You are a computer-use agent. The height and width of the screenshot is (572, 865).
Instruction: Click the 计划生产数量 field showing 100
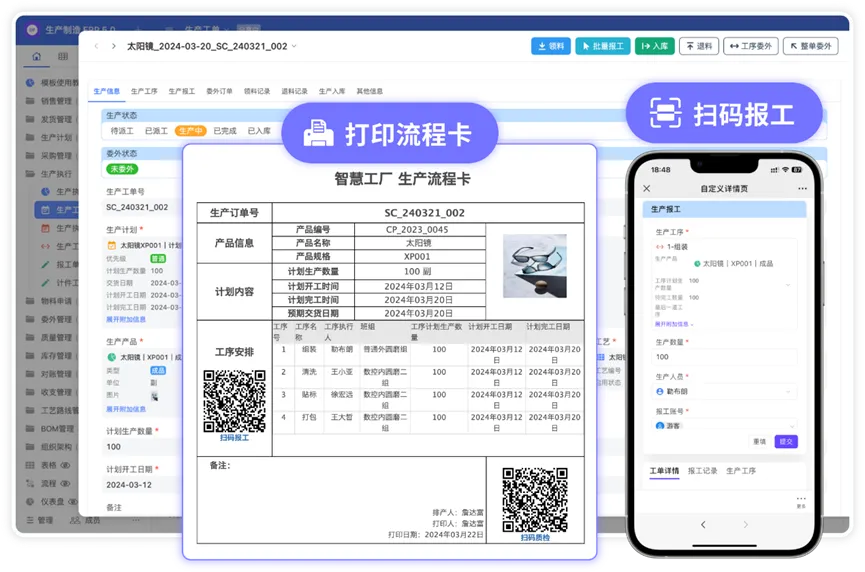pos(142,447)
